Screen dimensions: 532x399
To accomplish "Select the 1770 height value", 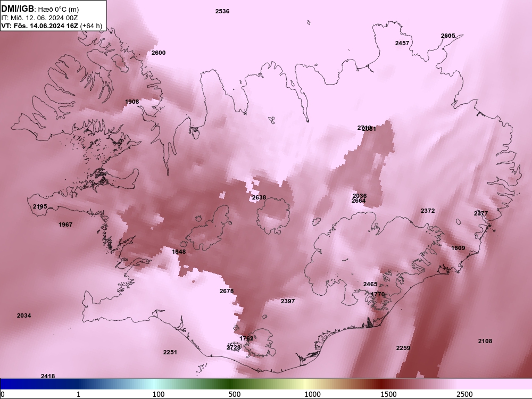I will (x=378, y=294).
